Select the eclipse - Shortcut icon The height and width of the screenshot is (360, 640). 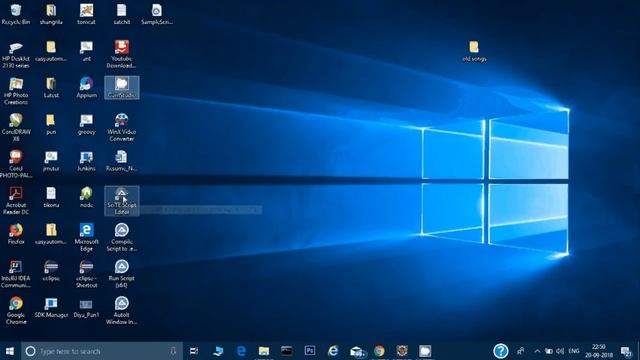[86, 274]
